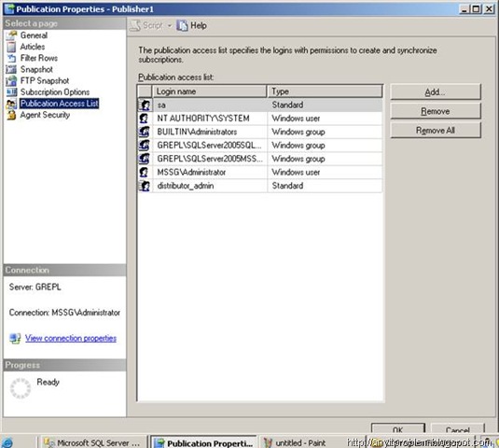Click Windows user type for MSSG\Administrator

325,173
